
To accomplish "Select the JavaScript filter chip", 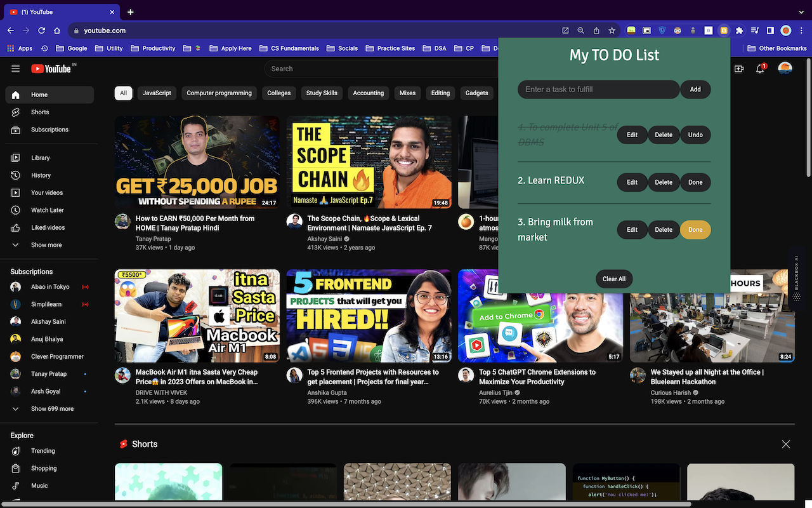I will pyautogui.click(x=157, y=93).
